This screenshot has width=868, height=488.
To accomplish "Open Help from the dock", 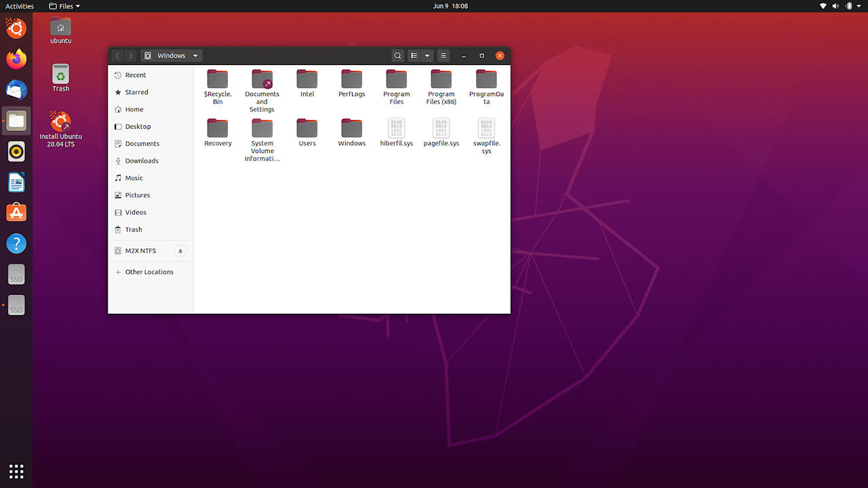I will 16,243.
